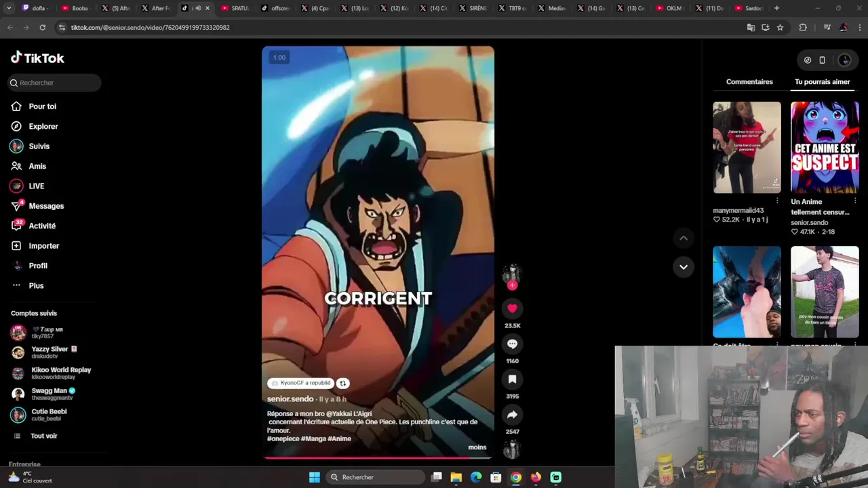Screen dimensions: 868x488
Task: Share the video with the arrow icon
Action: pos(512,414)
